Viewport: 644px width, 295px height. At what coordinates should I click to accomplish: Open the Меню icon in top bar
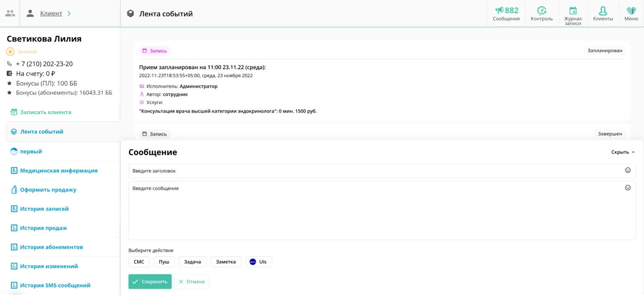tap(631, 10)
